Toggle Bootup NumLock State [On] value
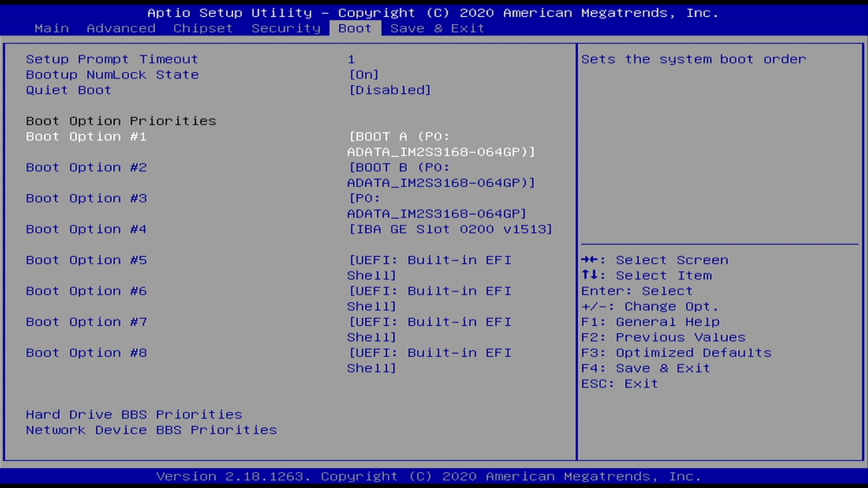Viewport: 868px width, 488px height. (364, 75)
